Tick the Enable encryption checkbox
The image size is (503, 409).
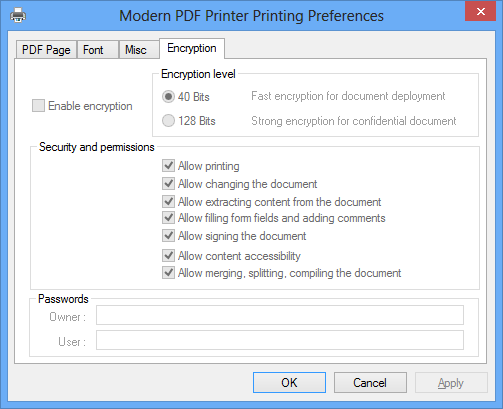pyautogui.click(x=38, y=106)
